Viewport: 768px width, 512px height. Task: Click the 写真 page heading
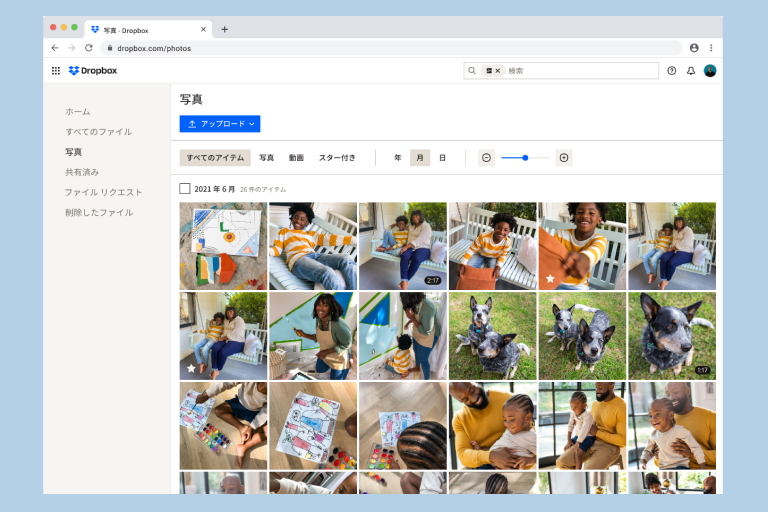pyautogui.click(x=191, y=99)
